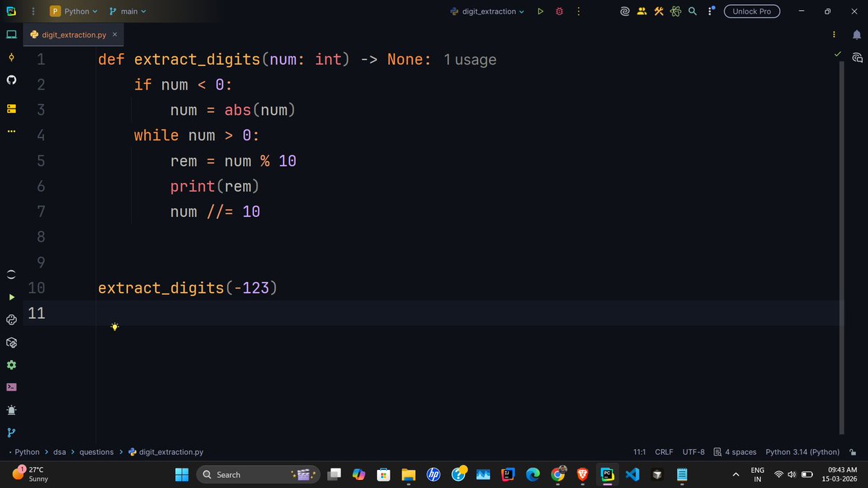
Task: Click the lightbulb quick-fix indicator
Action: 114,327
